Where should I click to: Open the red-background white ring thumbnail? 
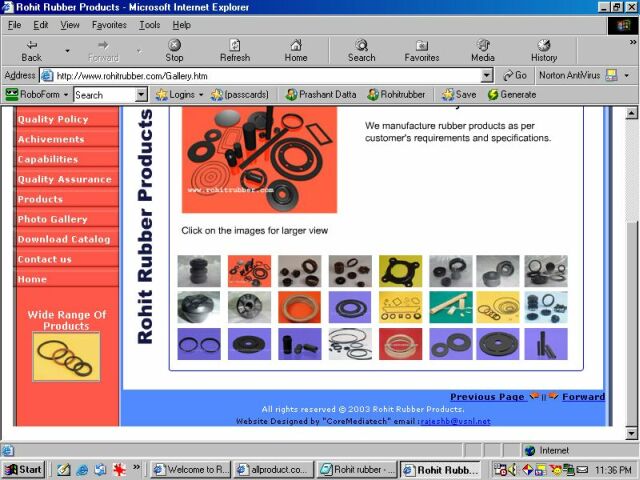click(400, 344)
